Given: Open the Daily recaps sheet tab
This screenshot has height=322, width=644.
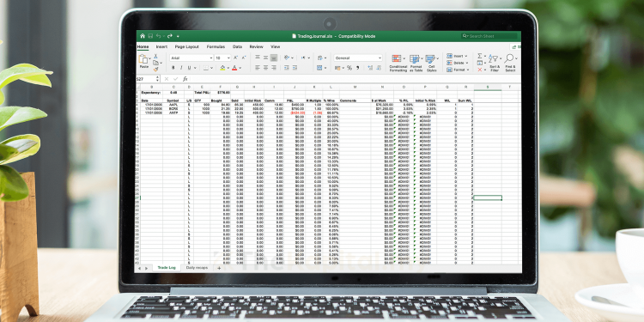Looking at the screenshot, I should pyautogui.click(x=197, y=268).
